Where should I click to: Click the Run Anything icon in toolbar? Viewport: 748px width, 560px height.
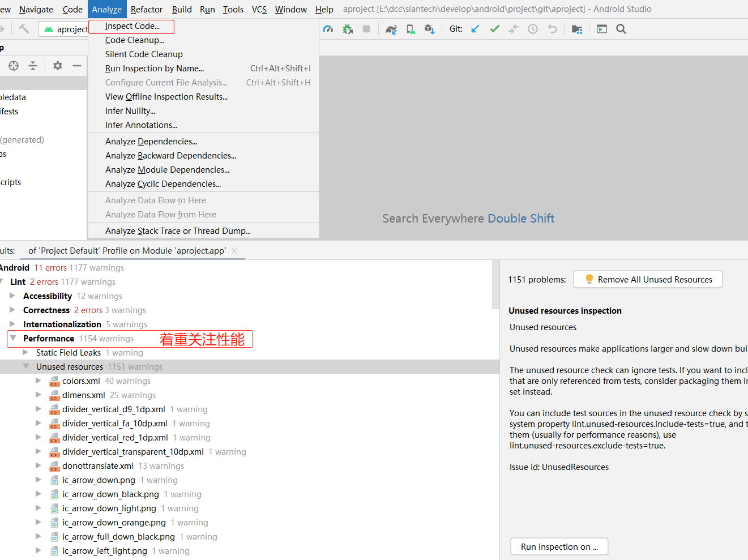602,29
